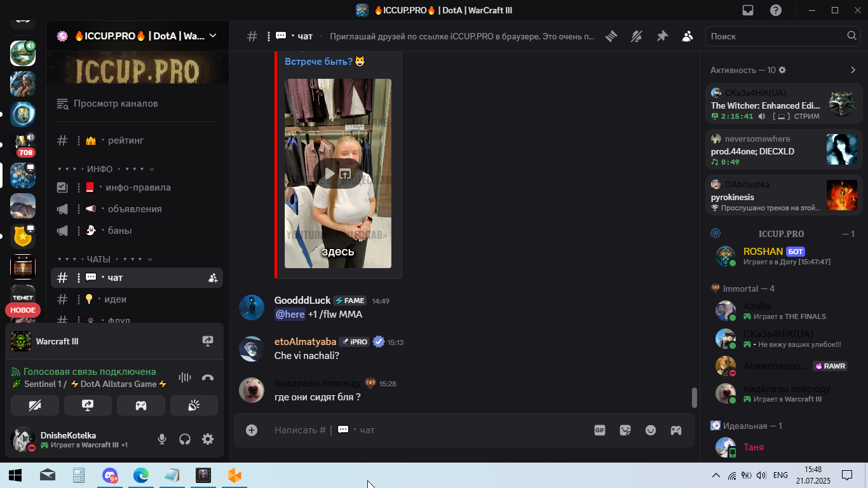Open the soundboard button in voice panel
The width and height of the screenshot is (868, 488).
coord(194,405)
